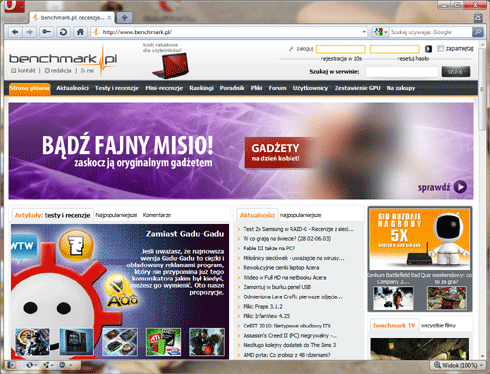Open Opera Turbo icon in status bar
The image size is (490, 374).
pos(62,365)
